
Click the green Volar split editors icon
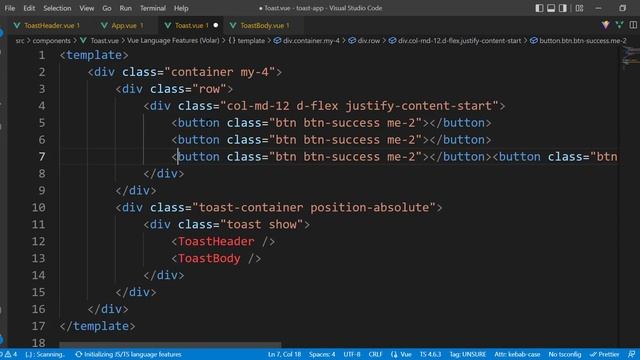tap(620, 25)
